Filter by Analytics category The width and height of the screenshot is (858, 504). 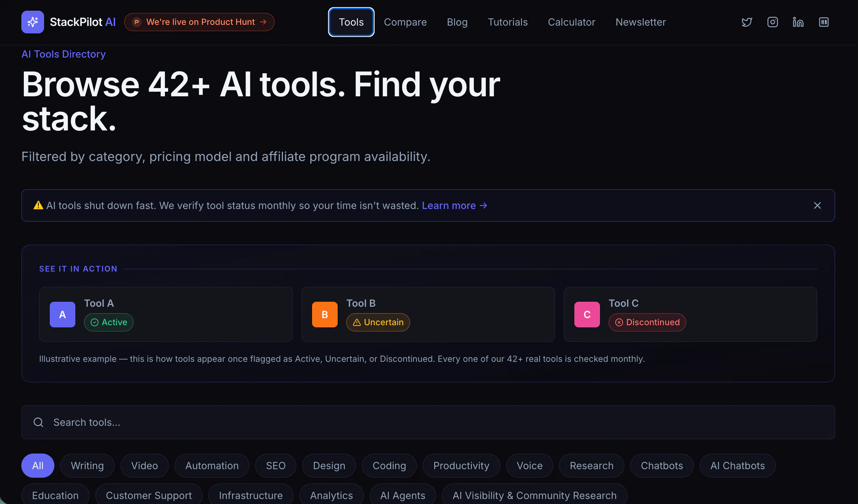[332, 495]
